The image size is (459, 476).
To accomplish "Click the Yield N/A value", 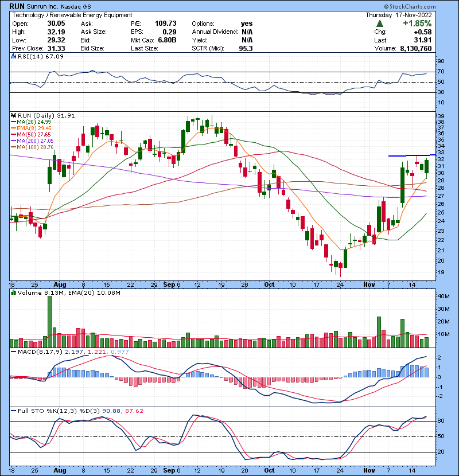I will pyautogui.click(x=247, y=40).
